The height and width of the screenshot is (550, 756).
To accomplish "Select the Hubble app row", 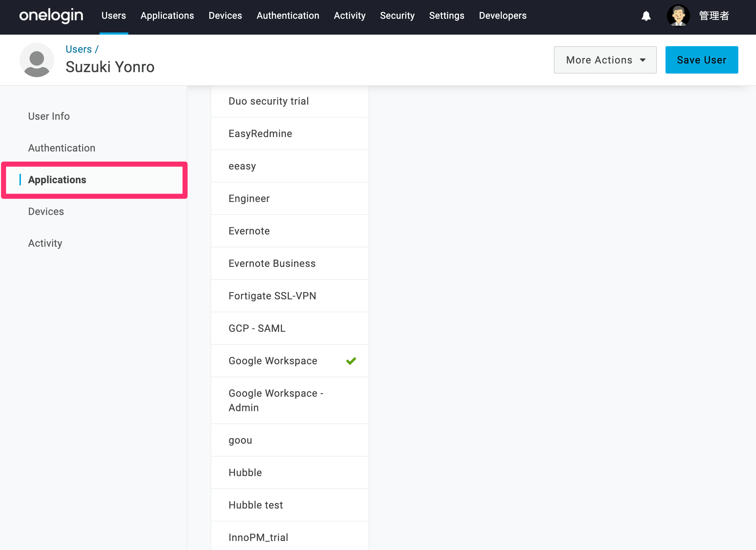I will (x=290, y=472).
